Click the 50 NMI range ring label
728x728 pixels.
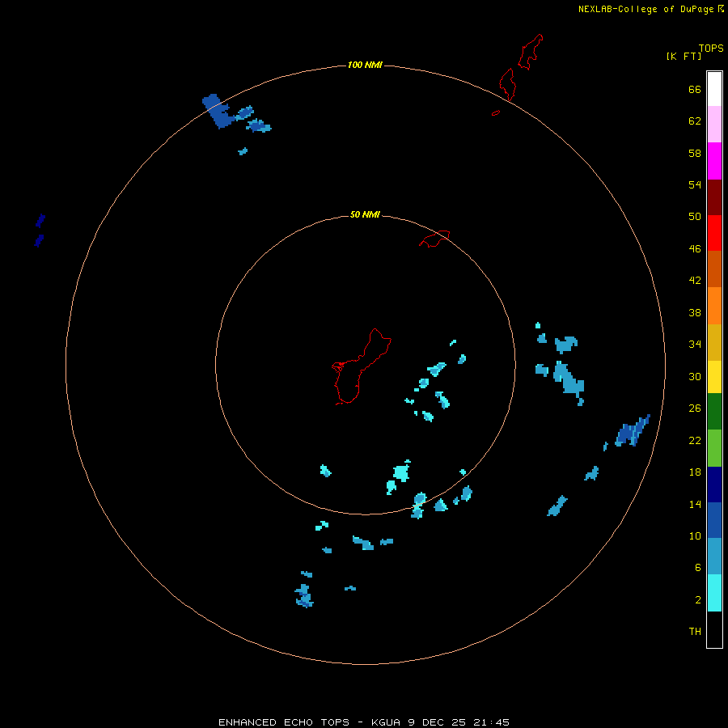[365, 214]
